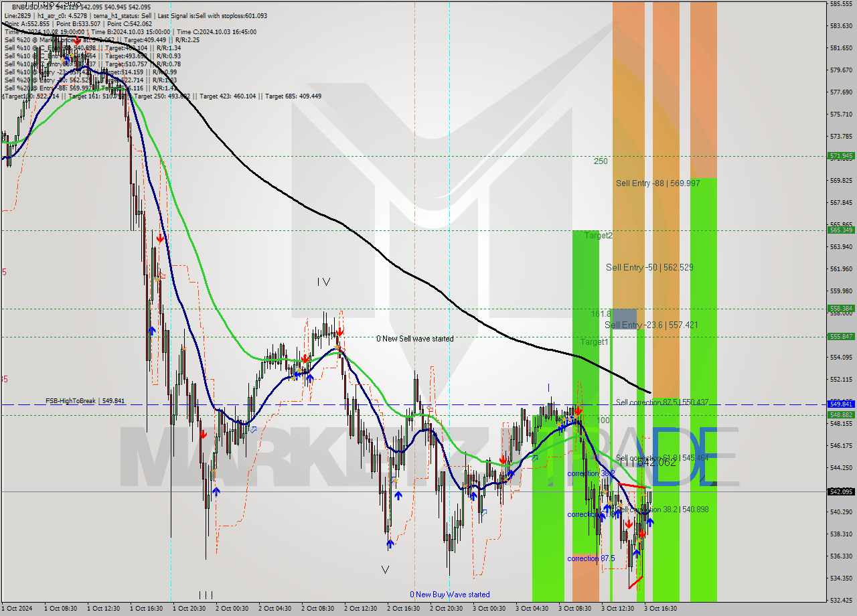Select the 'Sell correction 38.2 | 540.898' label

click(662, 510)
